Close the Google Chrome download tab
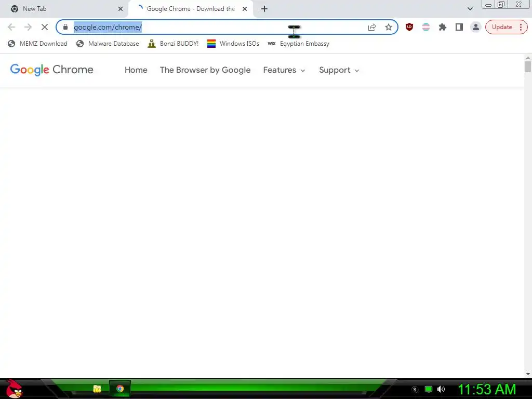This screenshot has height=399, width=532. pos(245,9)
